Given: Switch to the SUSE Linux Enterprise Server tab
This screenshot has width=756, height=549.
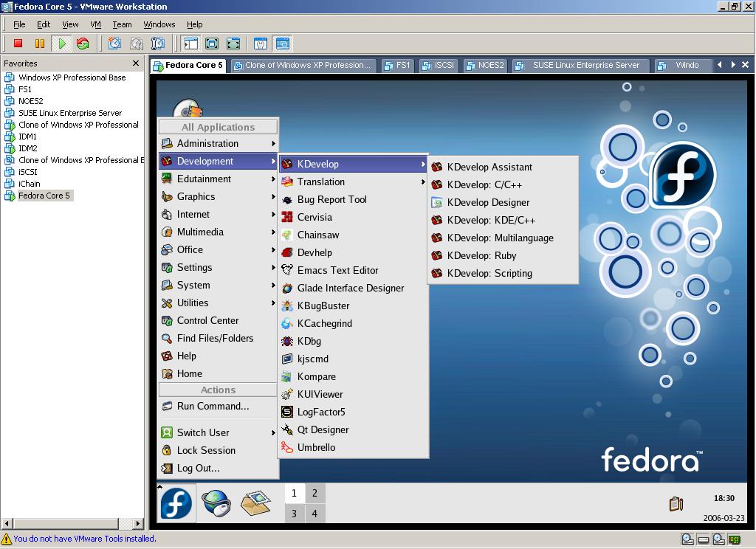Looking at the screenshot, I should pos(580,65).
